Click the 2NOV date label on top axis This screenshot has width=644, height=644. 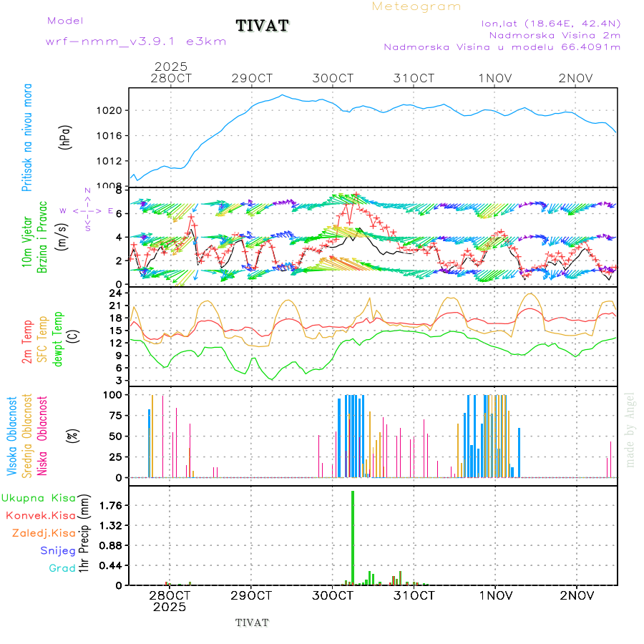point(577,78)
